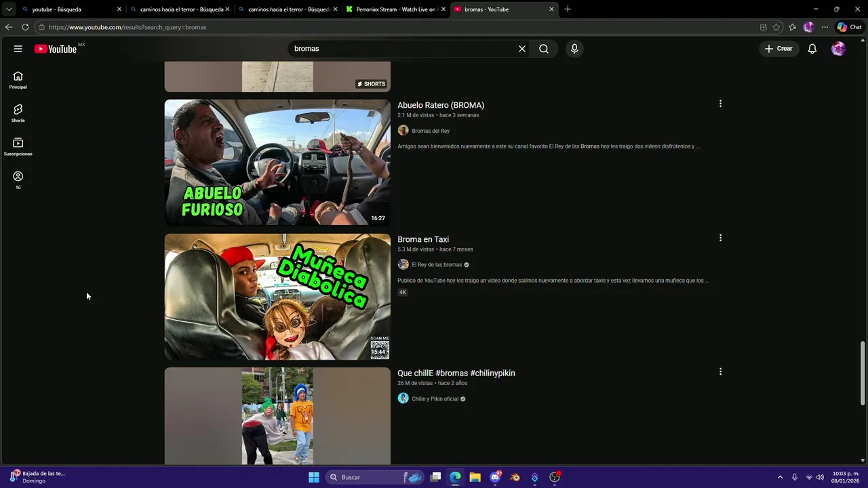Image resolution: width=868 pixels, height=488 pixels.
Task: Open Blender from the taskbar
Action: 515,477
